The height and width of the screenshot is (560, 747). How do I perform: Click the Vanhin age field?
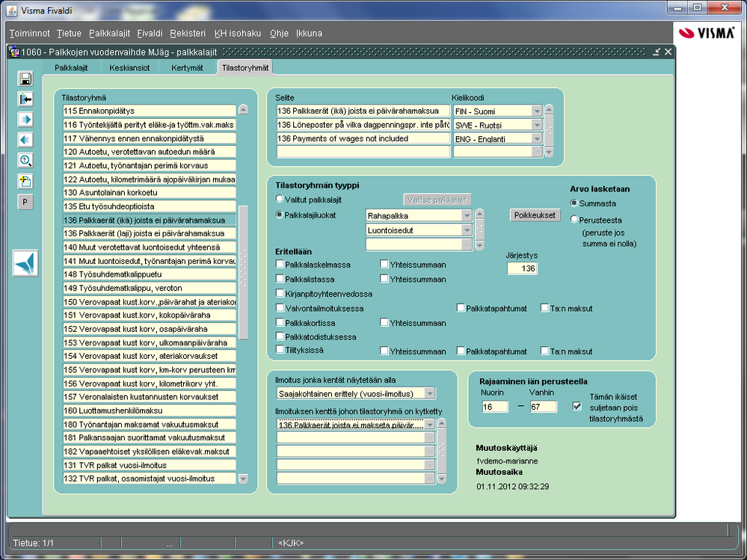[x=543, y=406]
